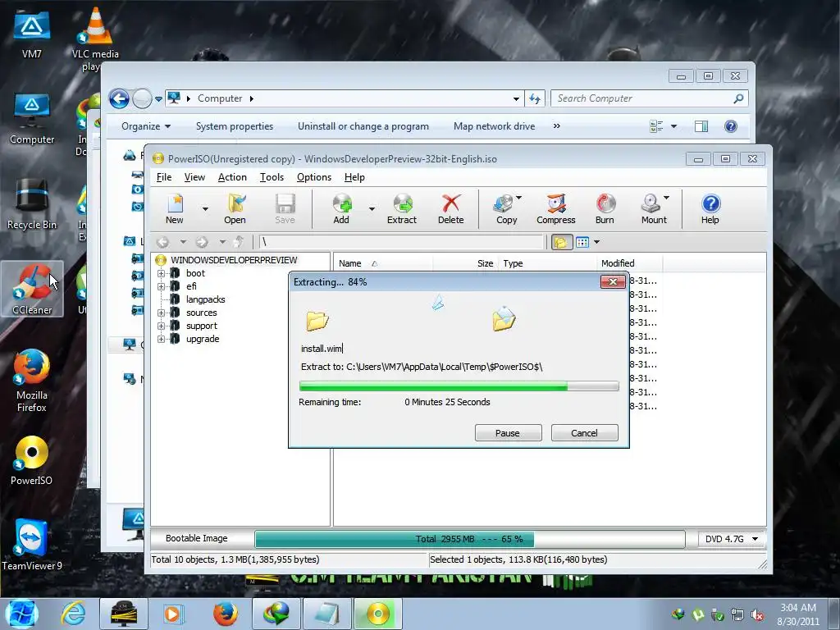The width and height of the screenshot is (840, 630).
Task: Click the Firefox taskbar icon
Action: pos(226,614)
